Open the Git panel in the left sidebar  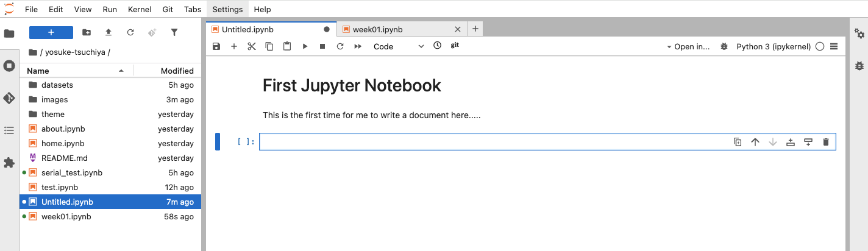9,97
